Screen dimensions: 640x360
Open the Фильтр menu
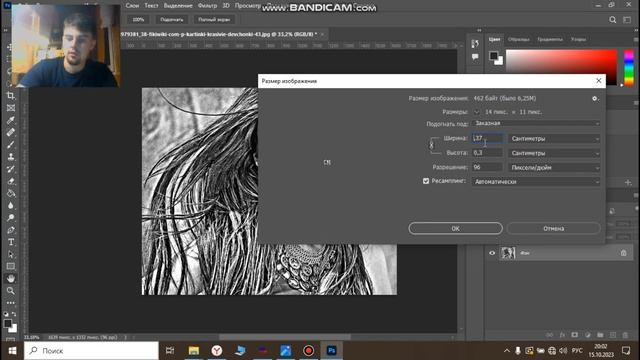pos(207,6)
